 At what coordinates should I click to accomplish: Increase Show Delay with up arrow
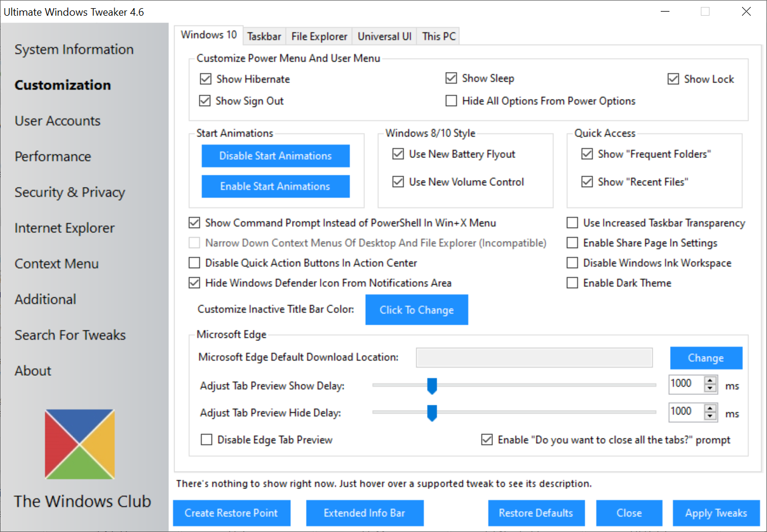pos(710,380)
